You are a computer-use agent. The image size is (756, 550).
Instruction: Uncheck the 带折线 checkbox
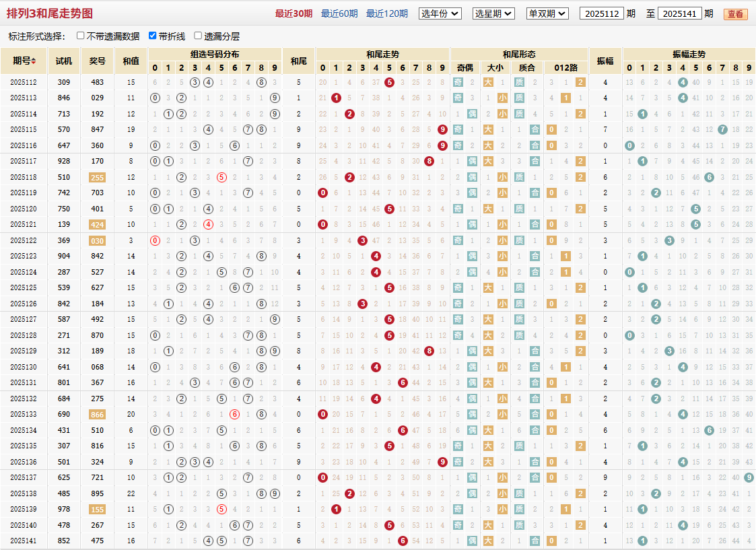pos(152,36)
